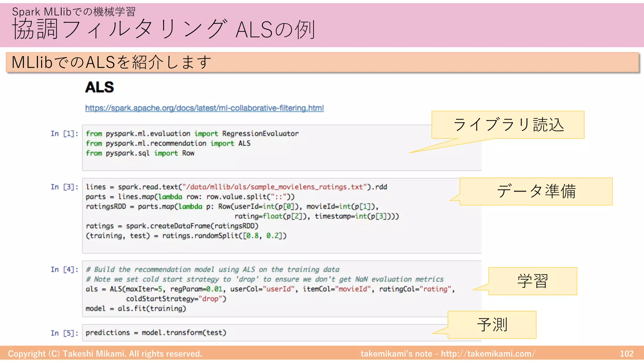Screen dimensions: 644x362
Task: Click the Copyright Takeshi Mikami footer text
Action: point(105,354)
